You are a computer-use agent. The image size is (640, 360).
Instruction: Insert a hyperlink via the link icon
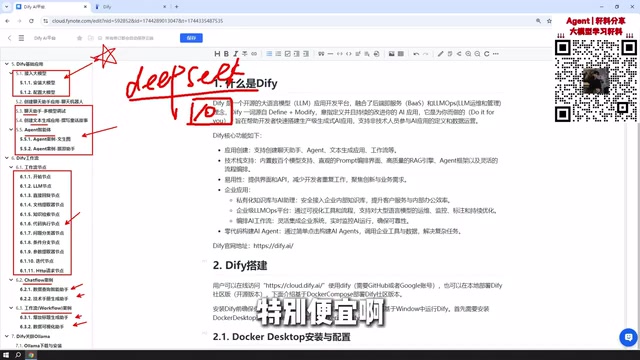click(x=254, y=54)
